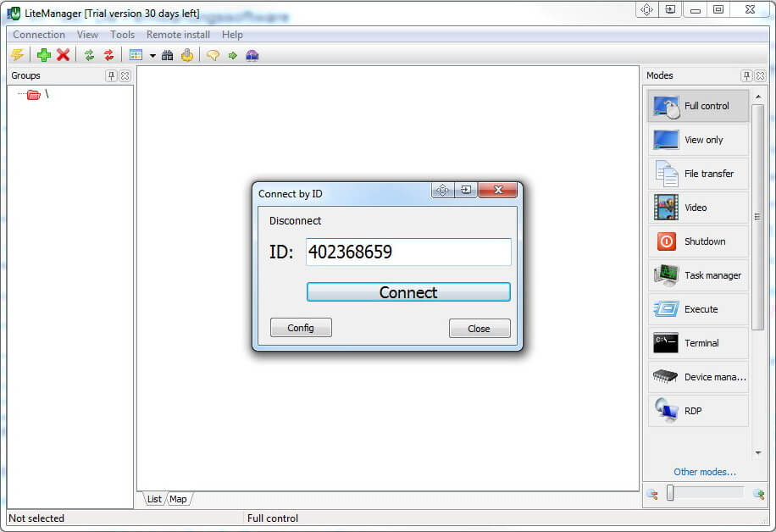Open the View menu
Image resolution: width=776 pixels, height=532 pixels.
87,35
